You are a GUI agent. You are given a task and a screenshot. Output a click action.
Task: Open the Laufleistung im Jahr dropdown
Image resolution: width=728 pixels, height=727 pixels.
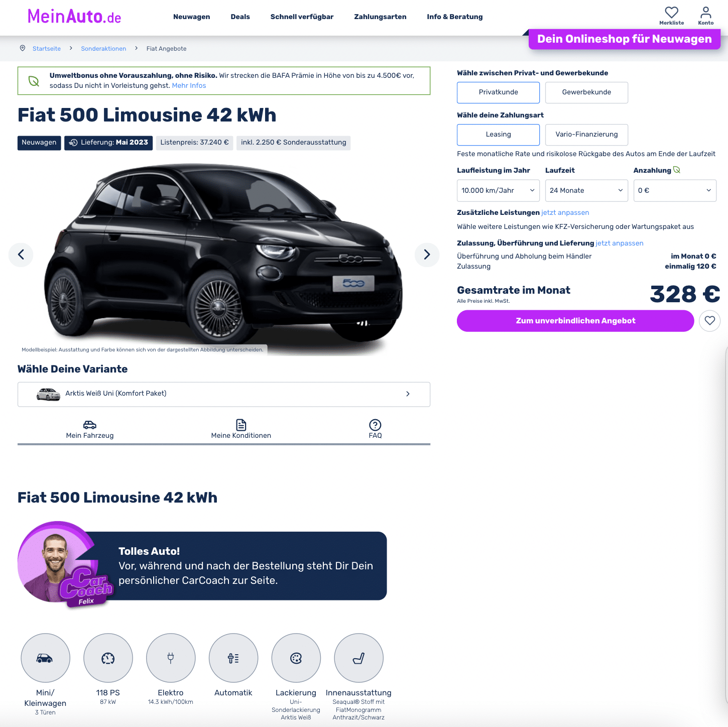498,191
